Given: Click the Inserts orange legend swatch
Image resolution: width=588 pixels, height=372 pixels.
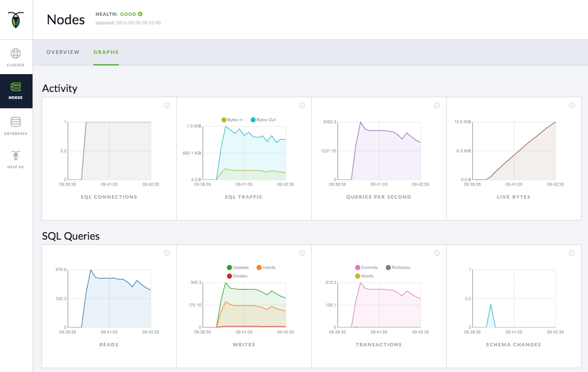Looking at the screenshot, I should coord(259,267).
